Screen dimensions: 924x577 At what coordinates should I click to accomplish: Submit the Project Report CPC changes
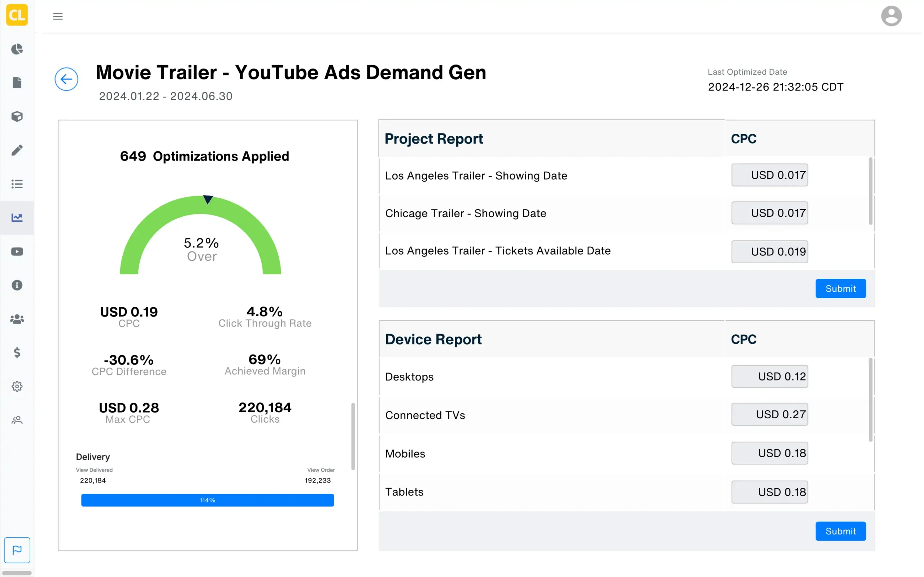[x=841, y=288]
